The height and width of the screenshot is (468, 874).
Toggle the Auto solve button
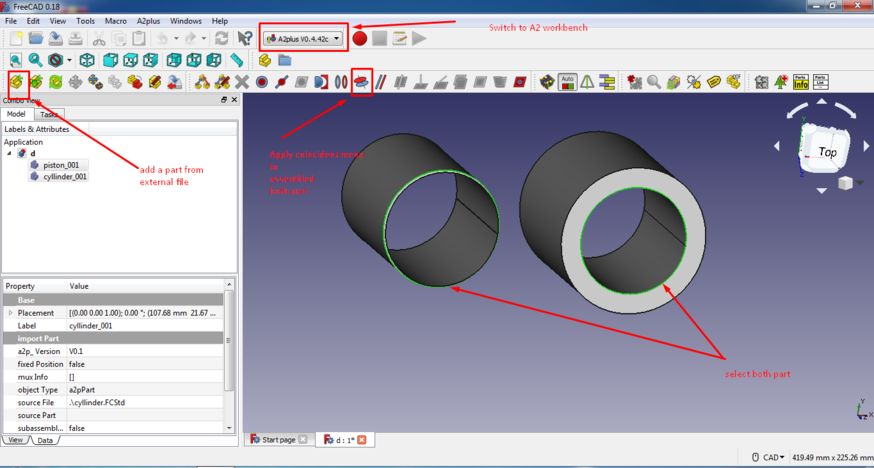tap(567, 82)
